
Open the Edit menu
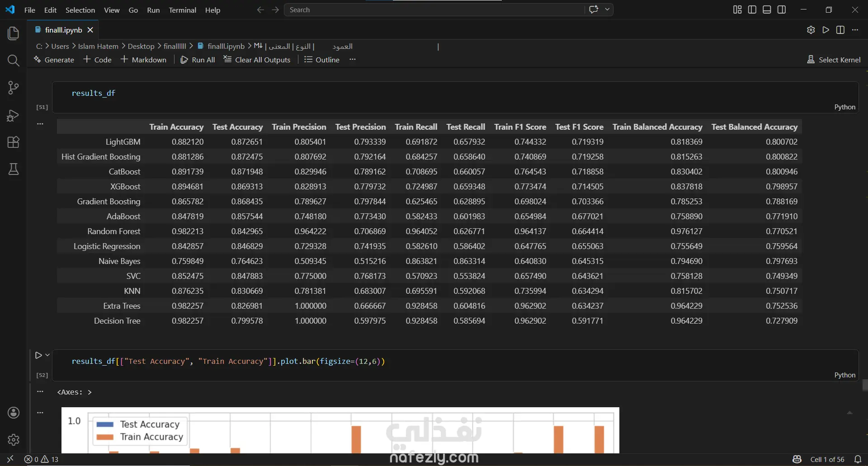pos(50,10)
